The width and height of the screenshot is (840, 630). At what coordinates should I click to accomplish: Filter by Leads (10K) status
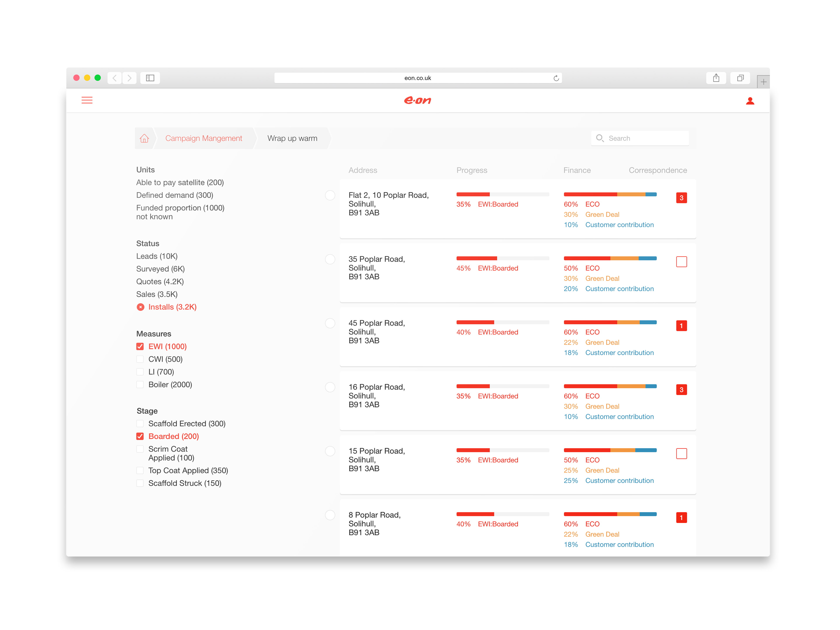pos(157,256)
